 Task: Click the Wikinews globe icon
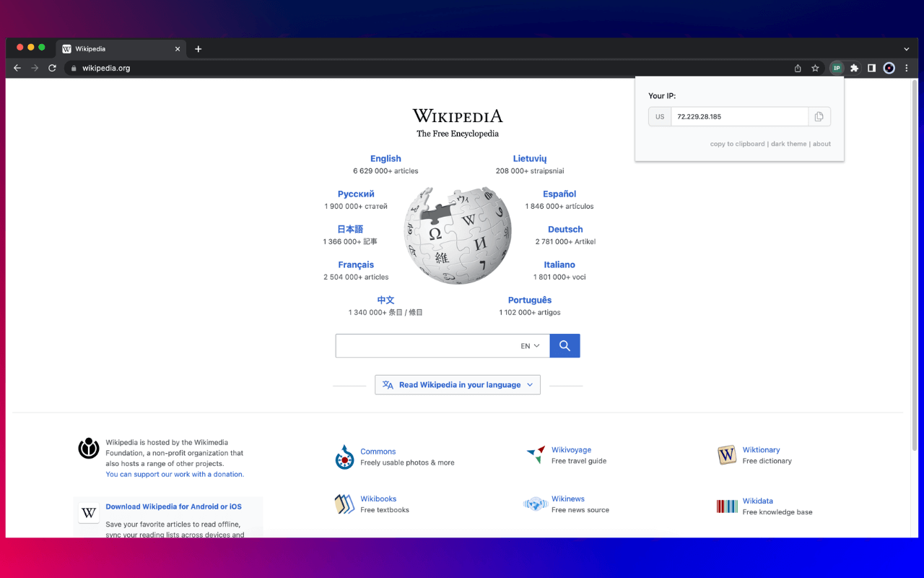coord(535,504)
